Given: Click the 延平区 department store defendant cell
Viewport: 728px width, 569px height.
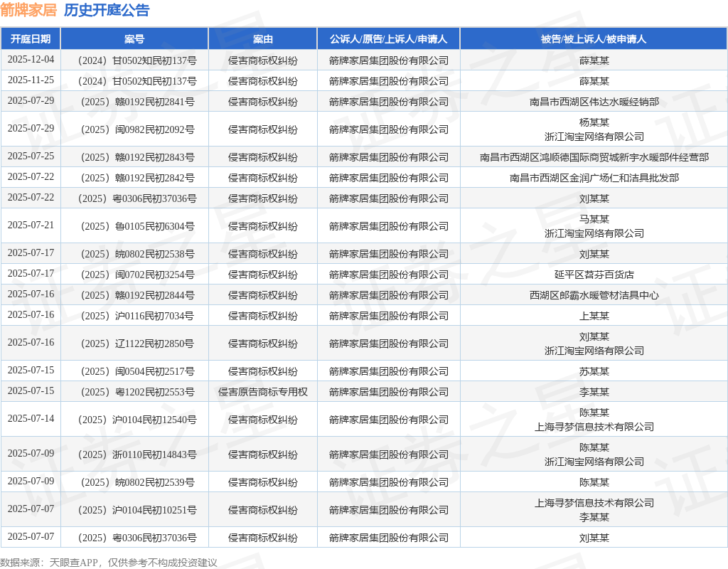Looking at the screenshot, I should [x=594, y=275].
